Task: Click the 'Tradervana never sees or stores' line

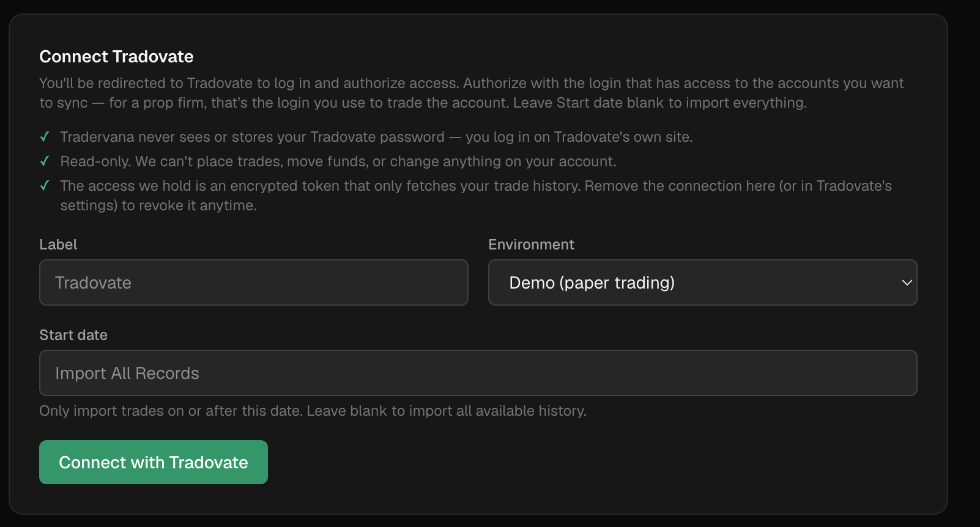Action: [x=376, y=137]
